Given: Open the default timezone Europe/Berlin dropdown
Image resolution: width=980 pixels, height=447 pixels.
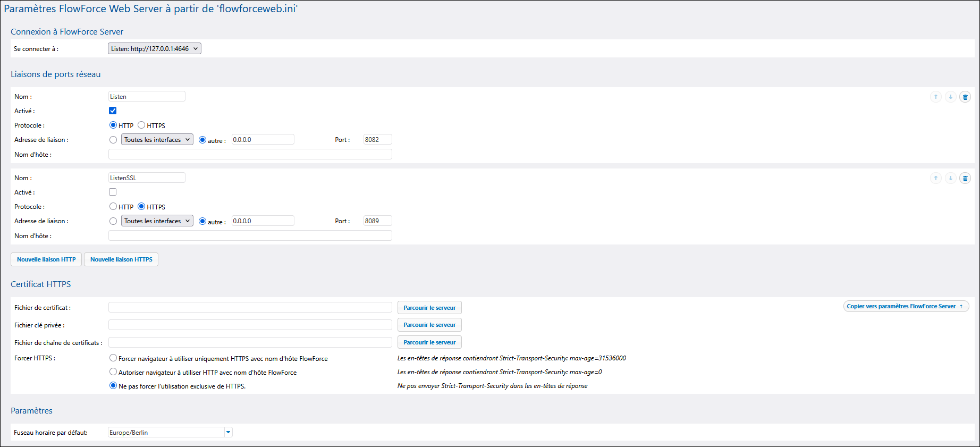Looking at the screenshot, I should coord(228,432).
